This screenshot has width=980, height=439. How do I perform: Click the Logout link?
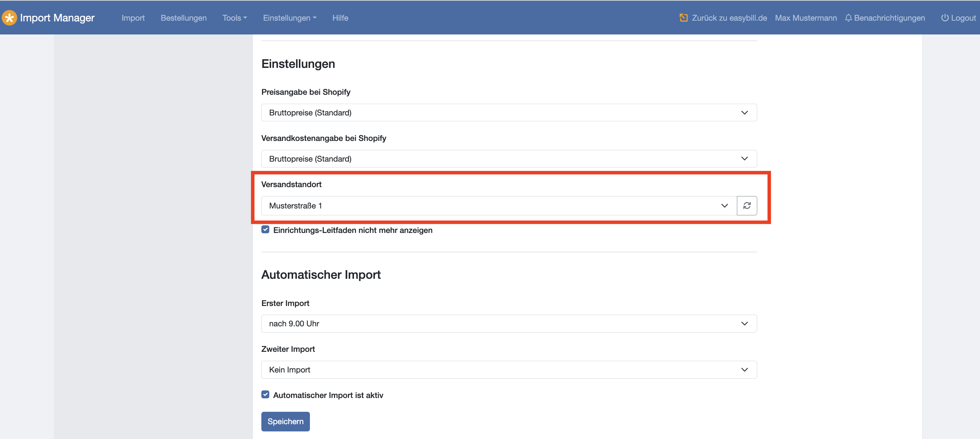click(x=963, y=18)
